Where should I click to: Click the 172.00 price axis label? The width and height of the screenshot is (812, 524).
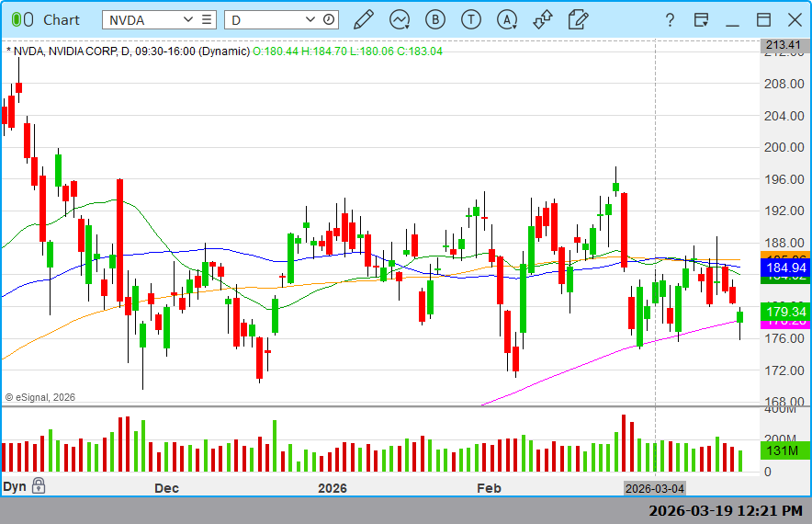click(x=784, y=370)
